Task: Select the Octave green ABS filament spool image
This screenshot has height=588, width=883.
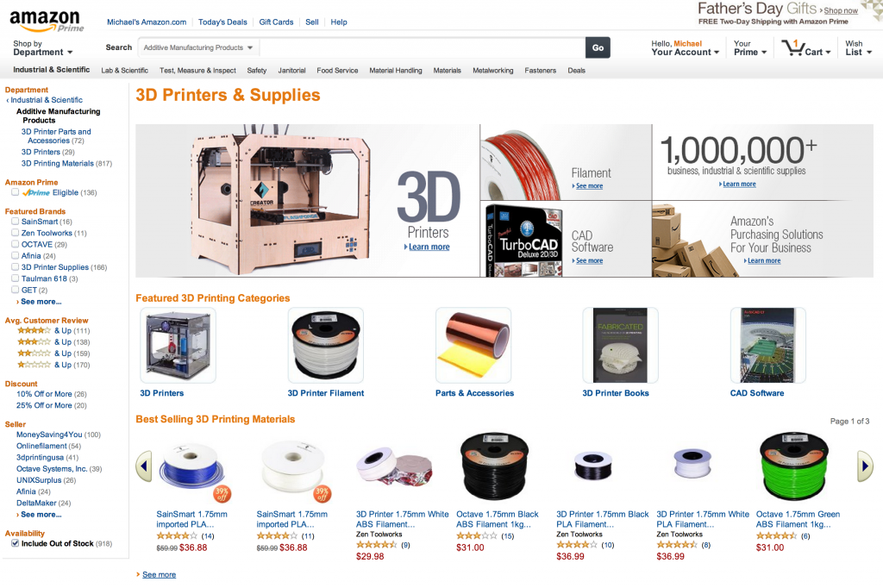Action: pos(794,466)
